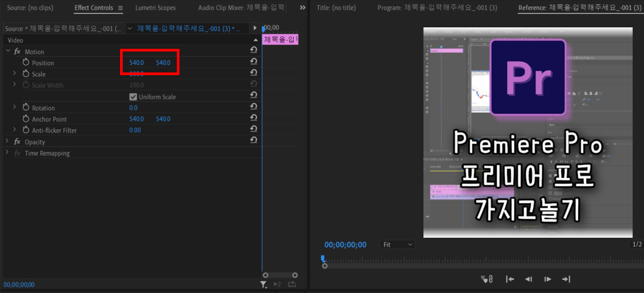This screenshot has width=644, height=293.
Task: Click Anchor Point Y value 540.0
Action: pos(163,119)
